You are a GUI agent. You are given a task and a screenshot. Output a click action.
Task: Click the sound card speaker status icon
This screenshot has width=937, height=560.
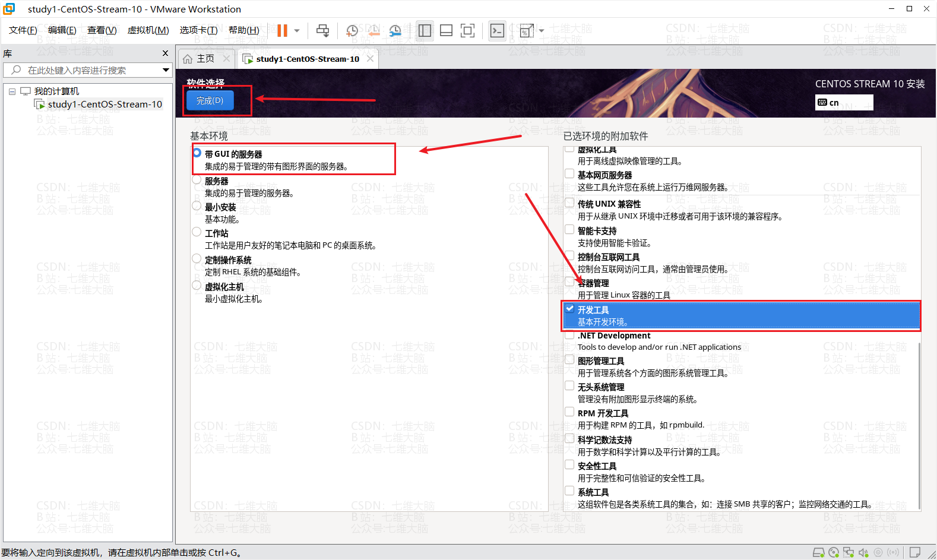[863, 552]
